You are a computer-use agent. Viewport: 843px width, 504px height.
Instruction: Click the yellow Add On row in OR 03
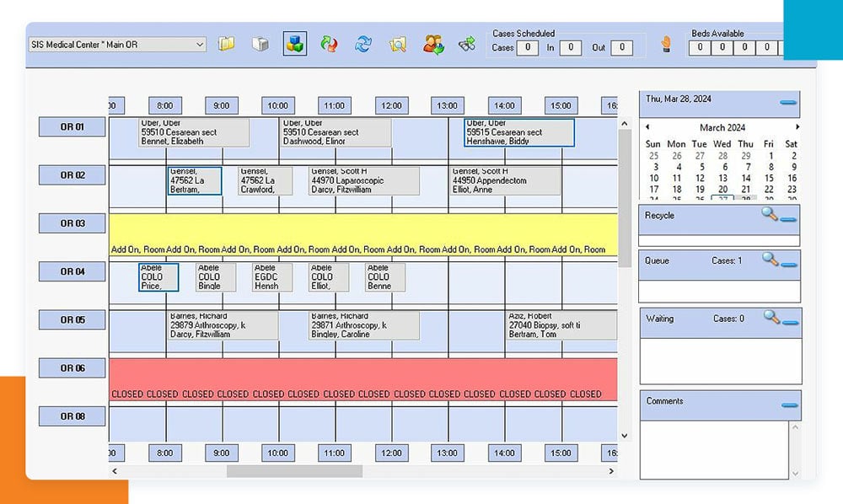click(x=362, y=234)
